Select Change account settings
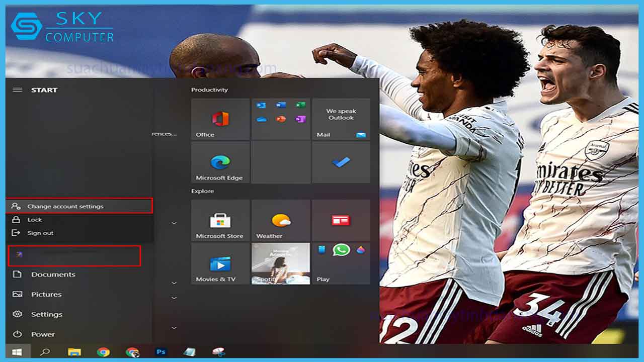This screenshot has width=644, height=362. (65, 206)
